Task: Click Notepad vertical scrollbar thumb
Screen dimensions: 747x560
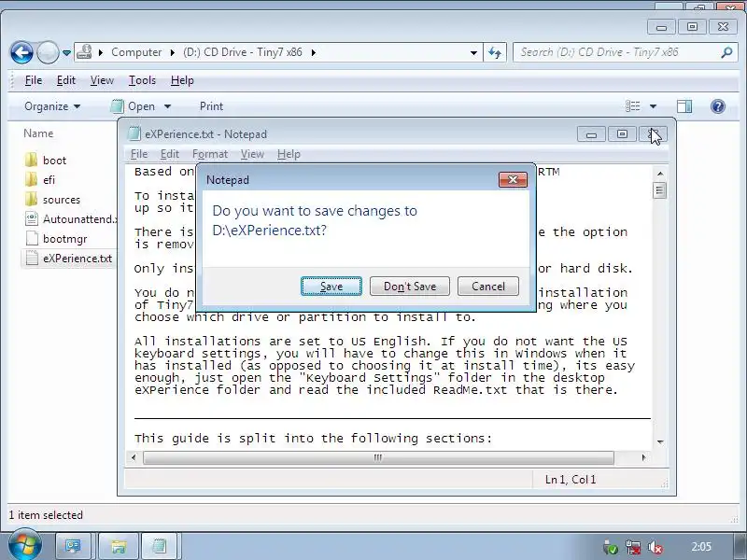Action: [x=660, y=190]
